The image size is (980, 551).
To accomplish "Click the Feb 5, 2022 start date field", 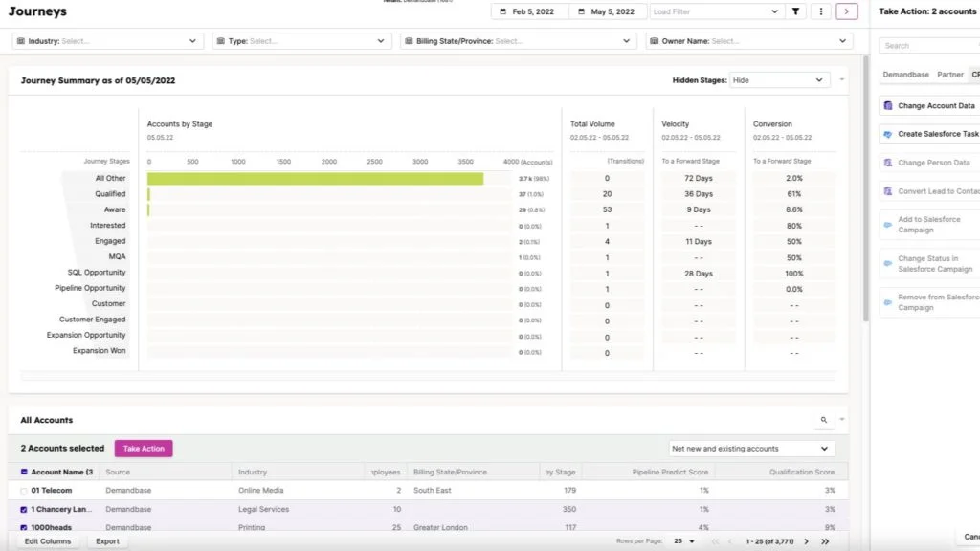I will pos(530,11).
